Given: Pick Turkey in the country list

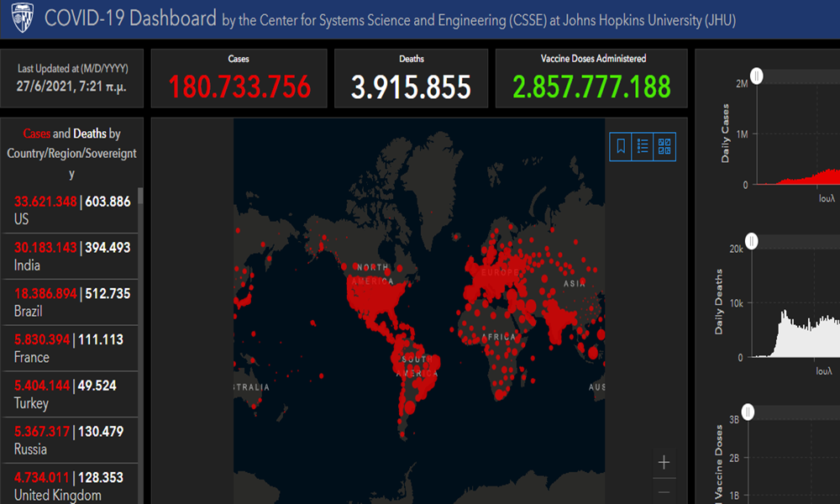Looking at the screenshot, I should (71, 395).
